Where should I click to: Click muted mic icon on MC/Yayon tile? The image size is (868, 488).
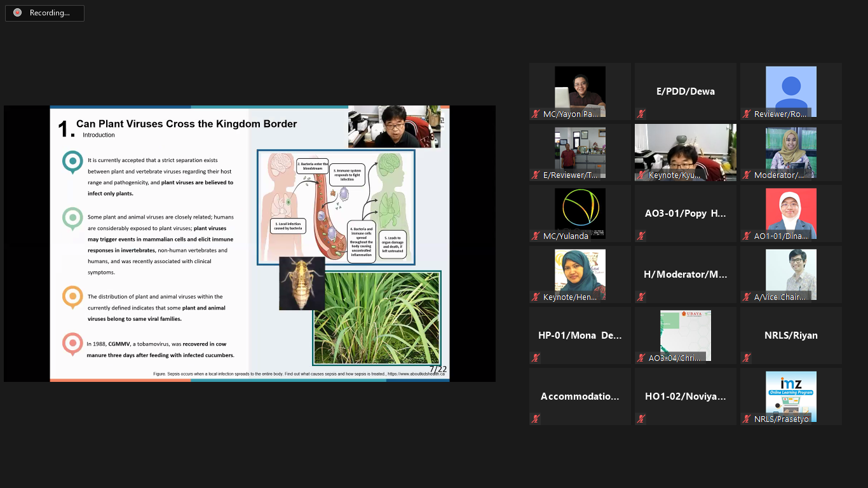click(x=536, y=114)
